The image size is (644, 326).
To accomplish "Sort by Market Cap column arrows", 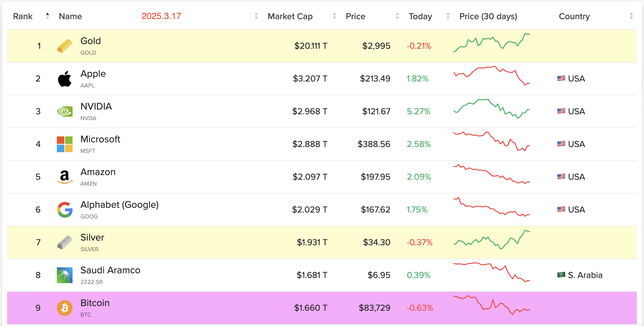I will (x=334, y=16).
